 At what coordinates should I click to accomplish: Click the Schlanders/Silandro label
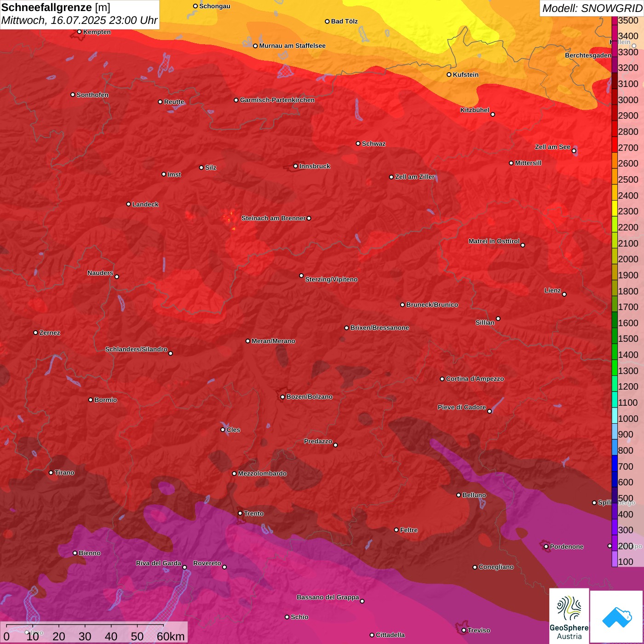136,349
